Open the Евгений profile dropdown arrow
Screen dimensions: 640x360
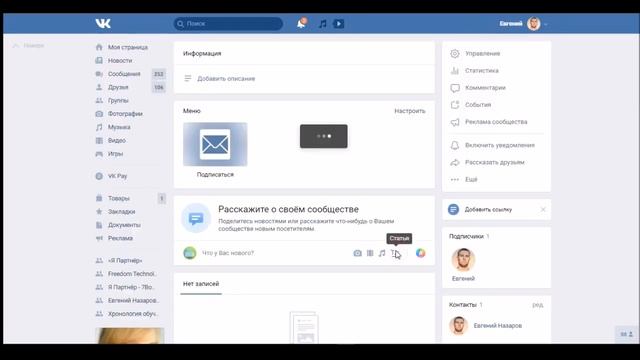coord(546,24)
